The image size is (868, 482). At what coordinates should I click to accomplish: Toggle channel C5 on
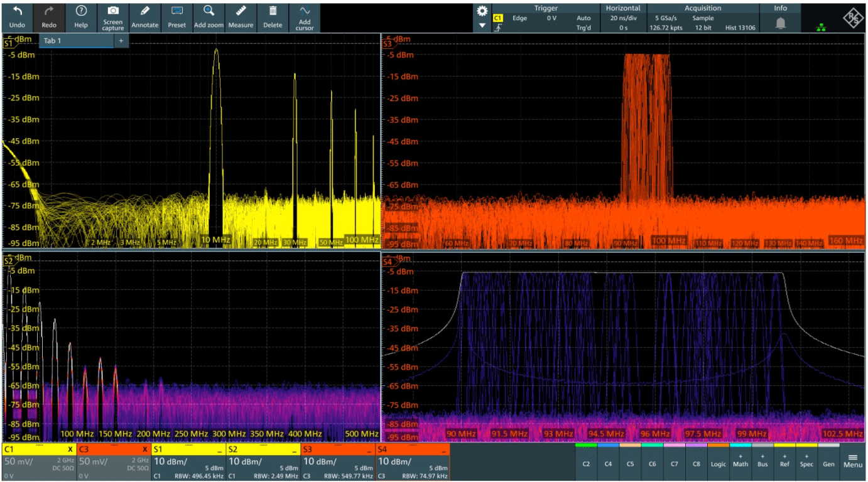[x=630, y=461]
